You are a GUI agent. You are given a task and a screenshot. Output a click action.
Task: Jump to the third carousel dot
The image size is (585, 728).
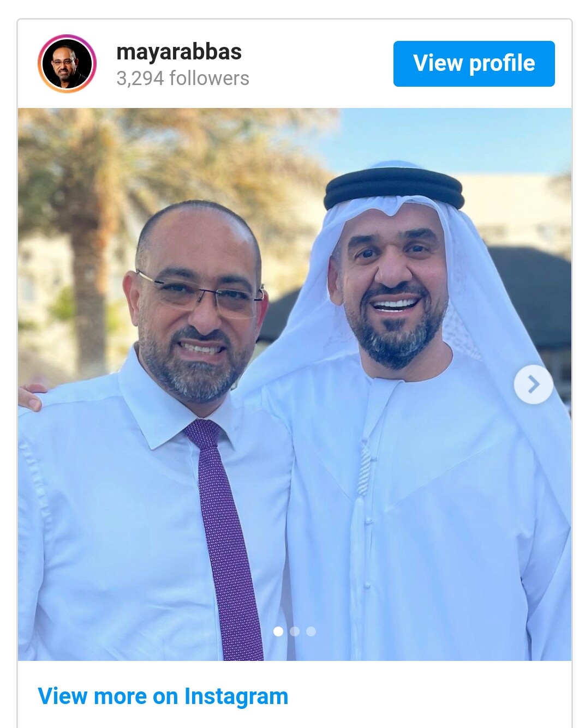click(x=311, y=631)
